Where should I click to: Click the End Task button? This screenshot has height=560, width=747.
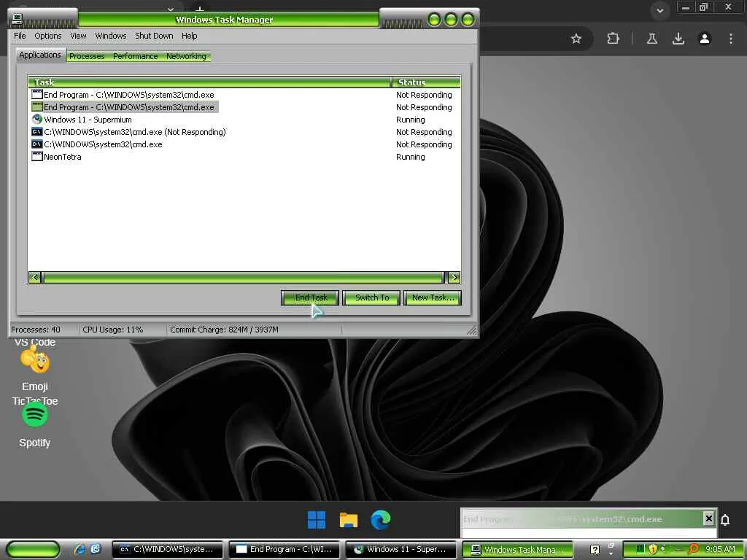[x=309, y=297]
